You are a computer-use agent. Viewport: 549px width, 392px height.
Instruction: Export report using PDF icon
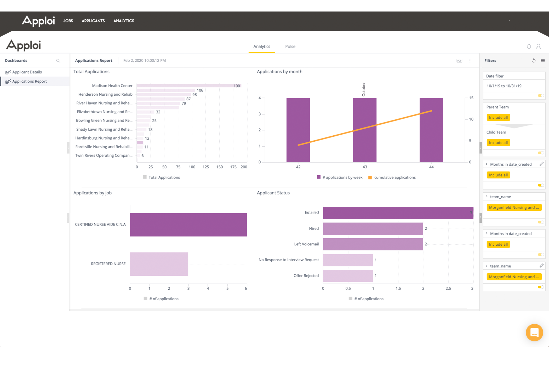(459, 61)
